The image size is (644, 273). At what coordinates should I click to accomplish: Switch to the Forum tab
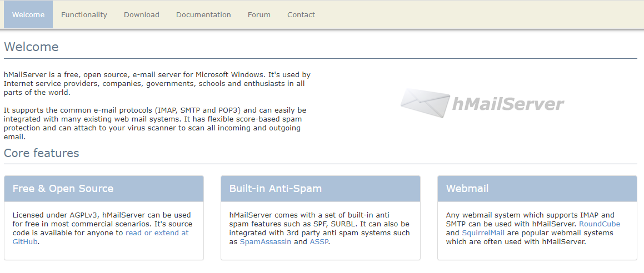pyautogui.click(x=259, y=15)
